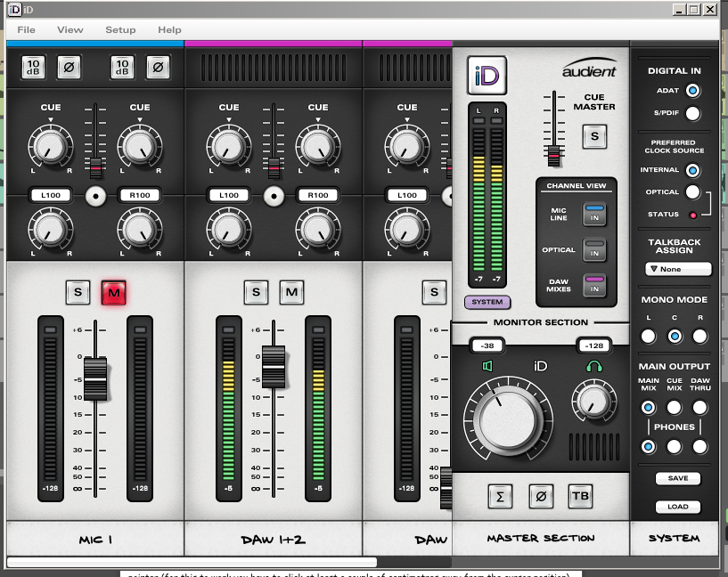Set Mono Mode to C
Viewport: 728px width, 577px height.
675,337
